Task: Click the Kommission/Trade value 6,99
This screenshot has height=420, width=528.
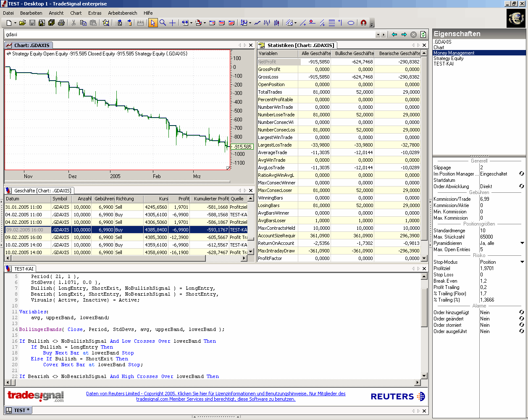Action: click(x=502, y=199)
